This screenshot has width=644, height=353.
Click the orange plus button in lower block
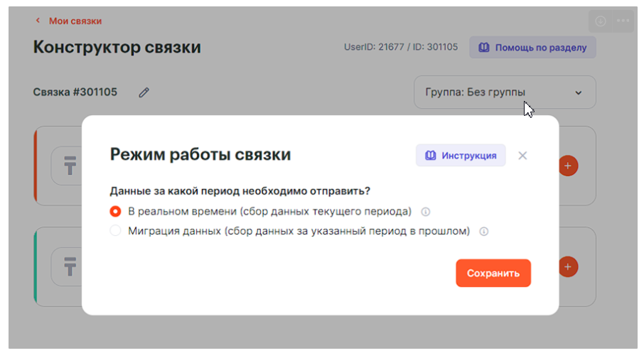[x=568, y=266]
